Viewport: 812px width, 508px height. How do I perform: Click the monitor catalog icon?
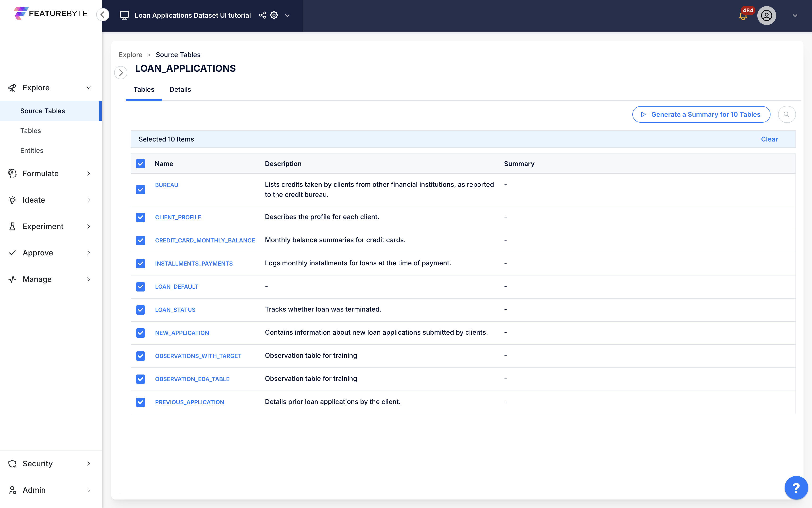pyautogui.click(x=124, y=16)
